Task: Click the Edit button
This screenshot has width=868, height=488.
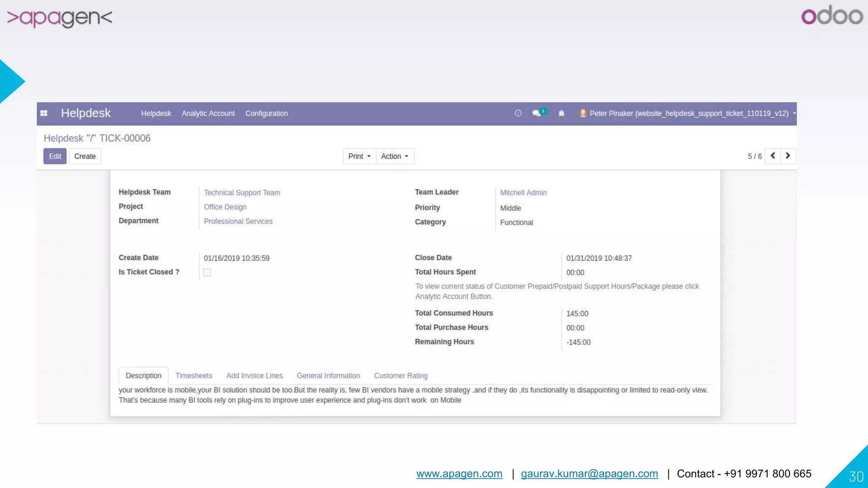Action: tap(55, 156)
